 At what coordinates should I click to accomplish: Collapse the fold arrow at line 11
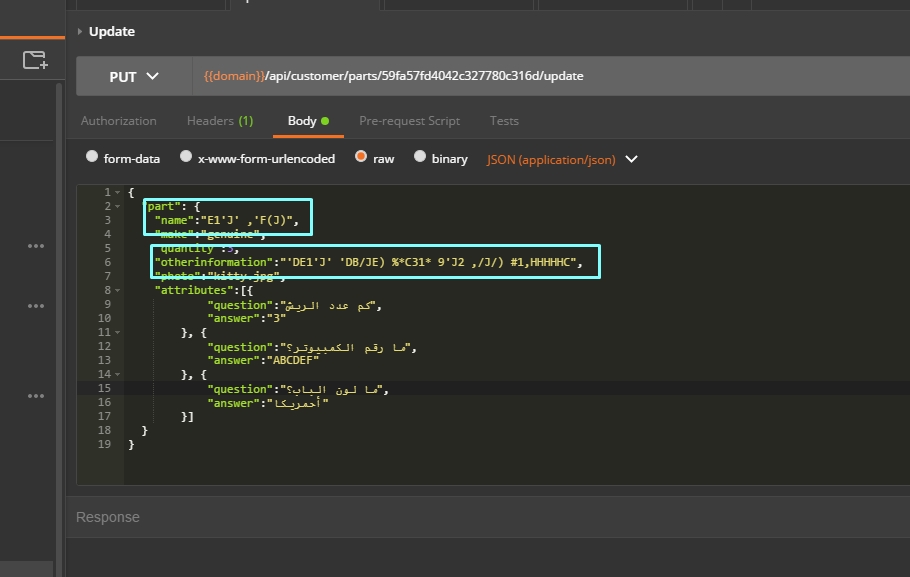click(117, 332)
